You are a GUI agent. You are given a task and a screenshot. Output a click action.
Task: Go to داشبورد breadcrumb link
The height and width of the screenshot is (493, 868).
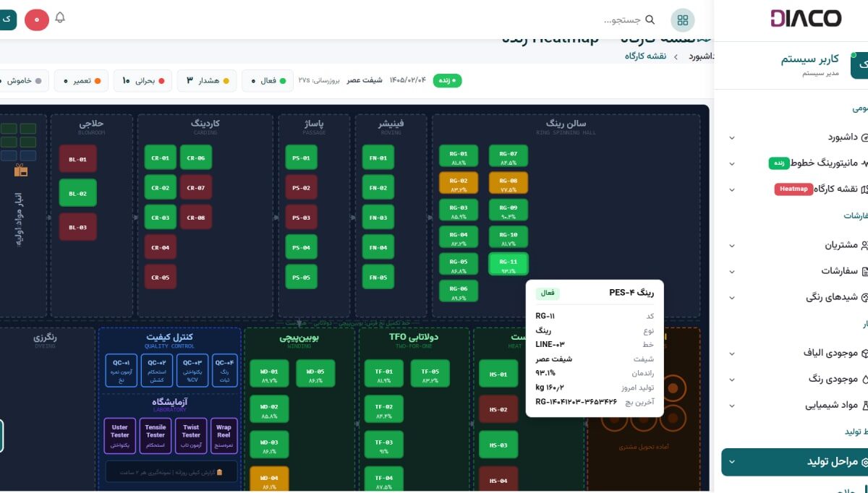pos(702,56)
